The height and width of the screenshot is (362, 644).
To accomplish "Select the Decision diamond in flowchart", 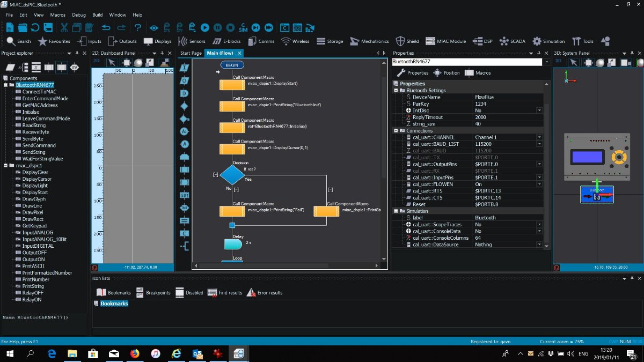I will [x=232, y=175].
